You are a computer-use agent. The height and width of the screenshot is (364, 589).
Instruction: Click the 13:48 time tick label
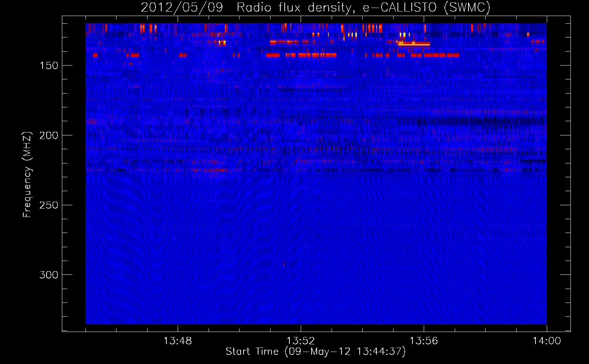pyautogui.click(x=178, y=341)
